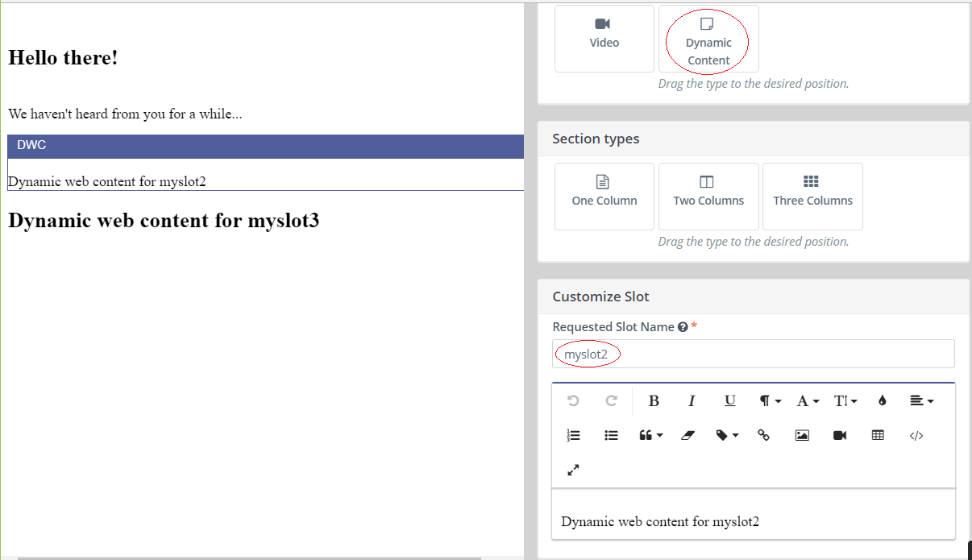Choose One Column section type
The image size is (972, 560).
[x=604, y=196]
